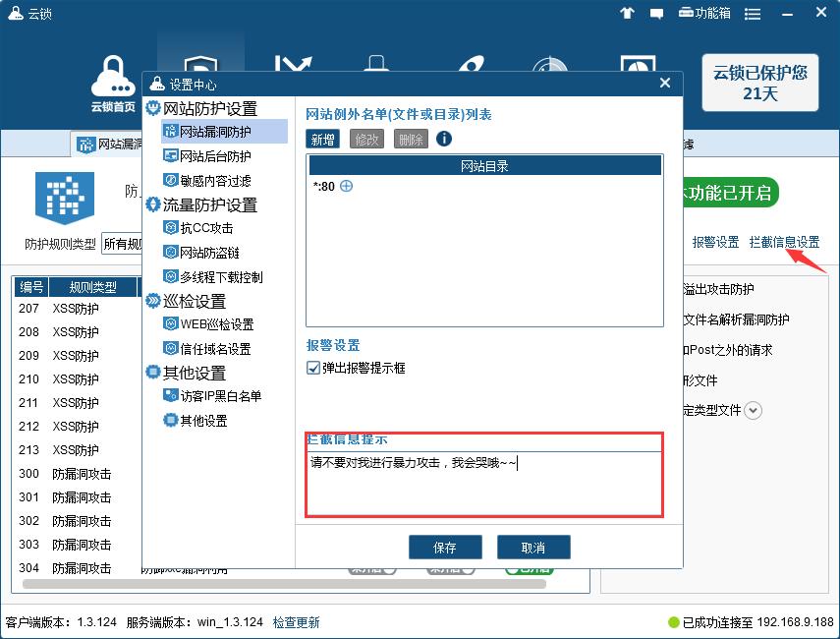Select 网站防盗链 in settings tree
The width and height of the screenshot is (840, 639).
tap(201, 253)
